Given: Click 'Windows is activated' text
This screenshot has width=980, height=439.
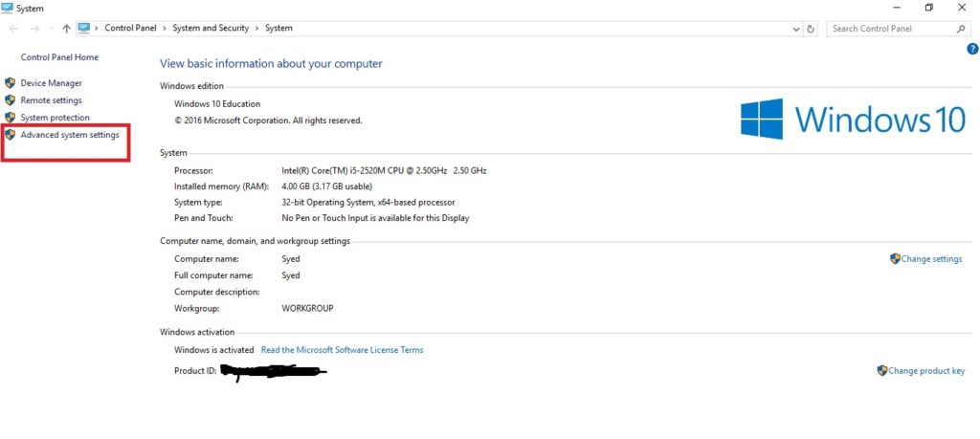Looking at the screenshot, I should coord(214,350).
